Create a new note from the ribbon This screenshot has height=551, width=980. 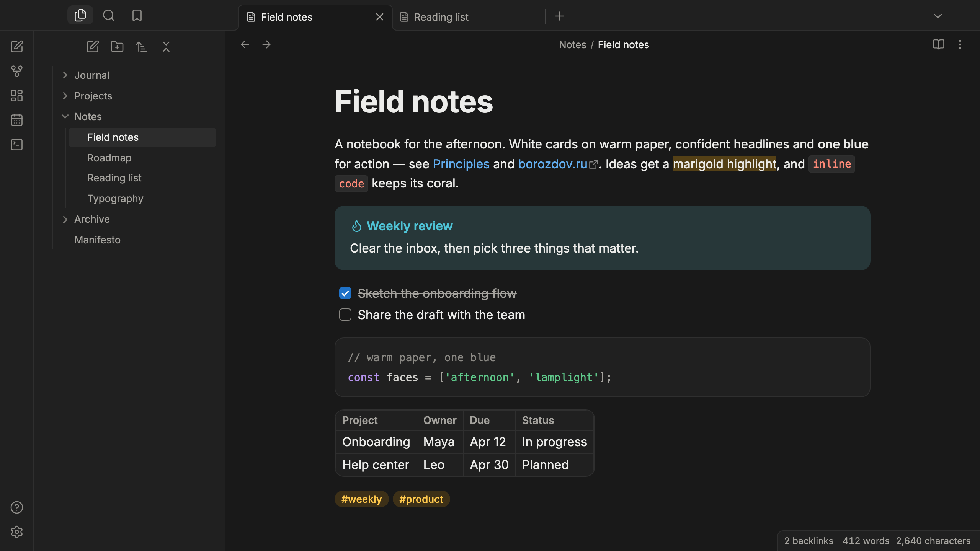[17, 46]
